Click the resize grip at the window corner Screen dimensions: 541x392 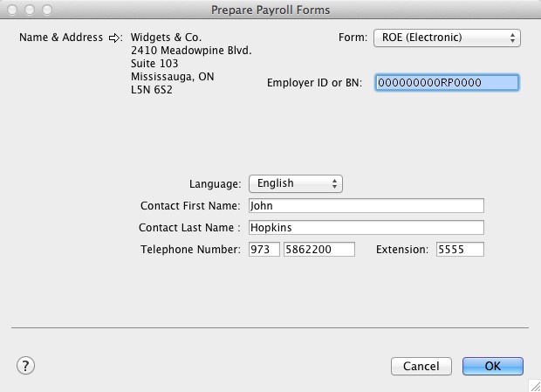pyautogui.click(x=533, y=384)
